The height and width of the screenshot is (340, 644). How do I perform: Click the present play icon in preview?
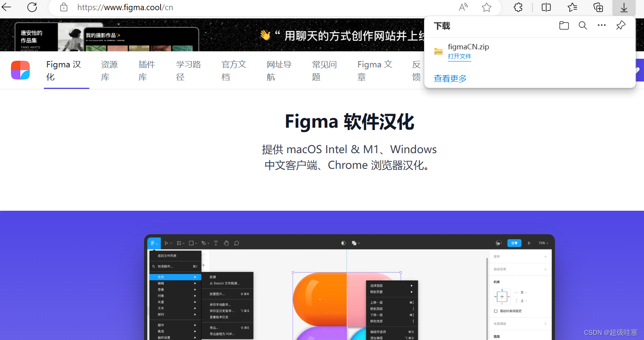529,243
